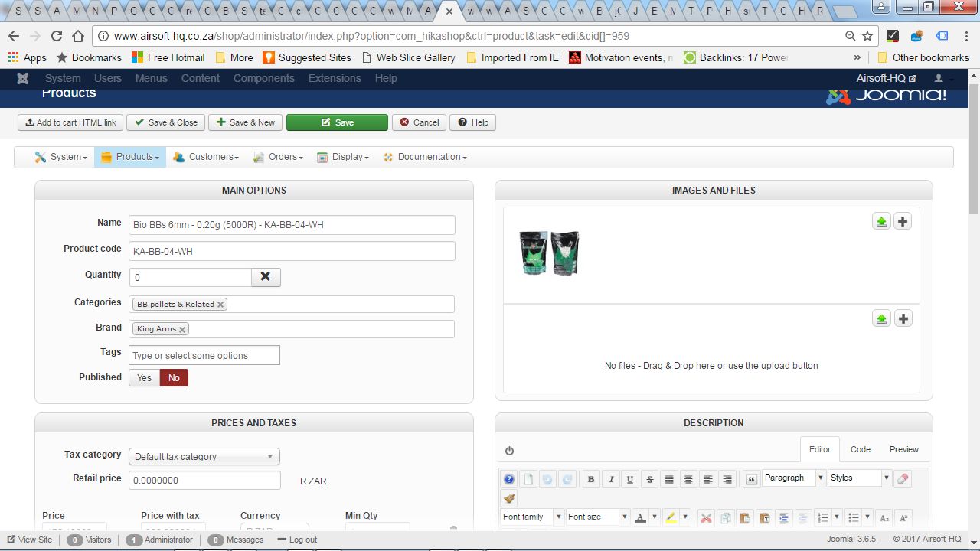Toggle bold formatting in description editor

pyautogui.click(x=591, y=479)
